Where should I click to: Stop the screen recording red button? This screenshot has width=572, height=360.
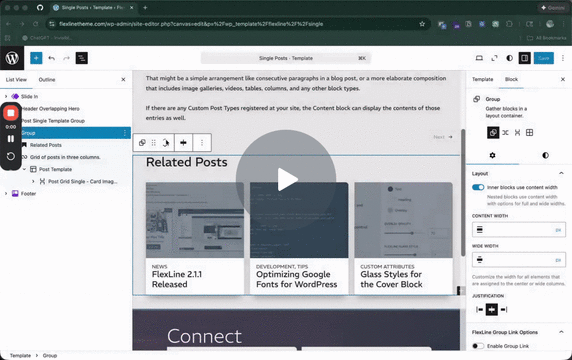click(x=11, y=113)
